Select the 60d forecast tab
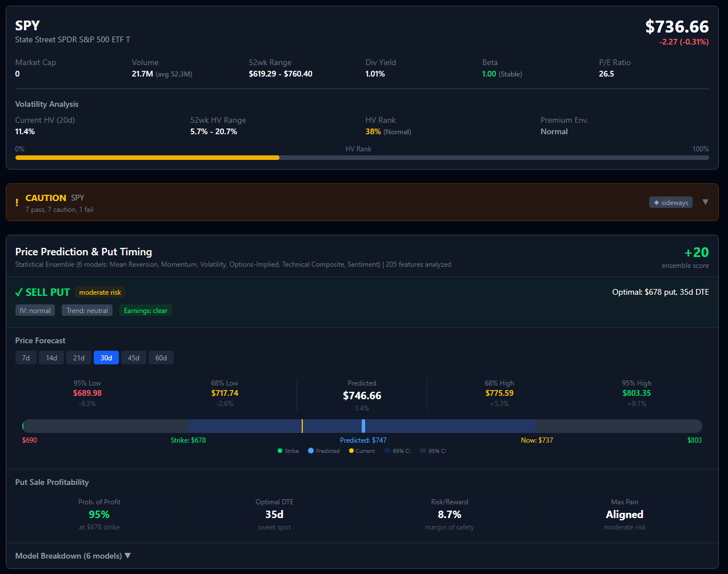The height and width of the screenshot is (574, 728). point(161,358)
